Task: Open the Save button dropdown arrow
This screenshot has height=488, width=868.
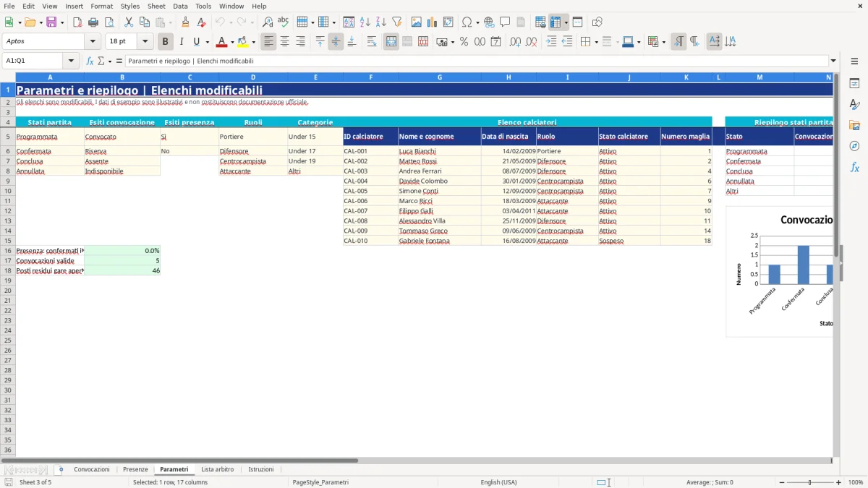Action: [x=62, y=22]
